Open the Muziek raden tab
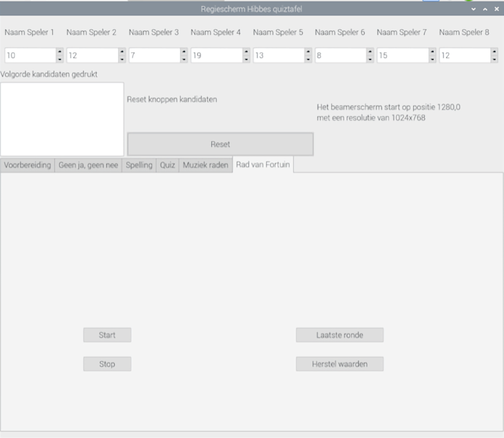Screen dimensions: 504x438 click(206, 165)
